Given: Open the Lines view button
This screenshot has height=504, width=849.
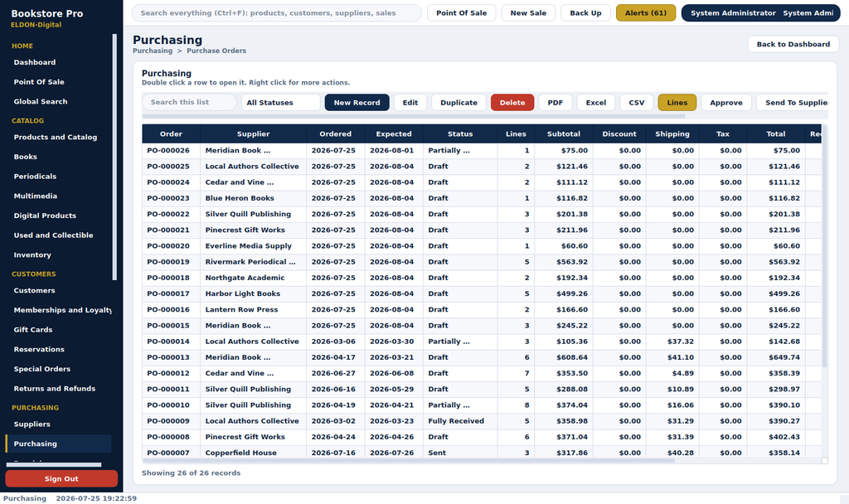Looking at the screenshot, I should pos(677,102).
